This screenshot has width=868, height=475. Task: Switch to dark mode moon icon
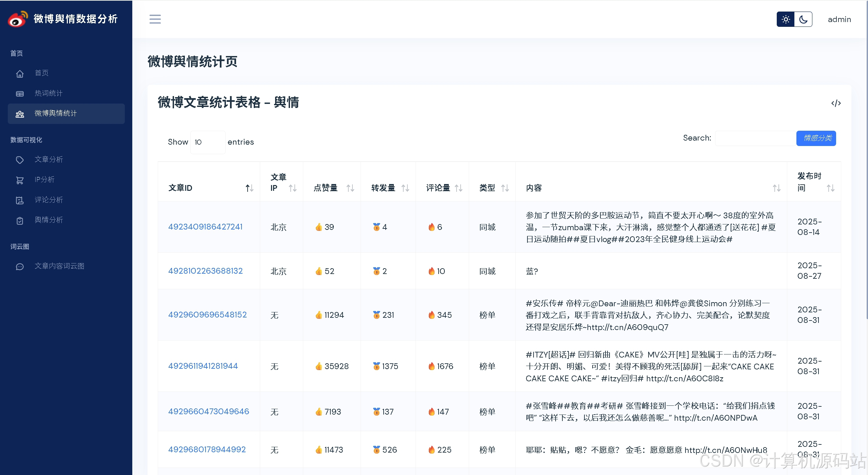(x=803, y=19)
